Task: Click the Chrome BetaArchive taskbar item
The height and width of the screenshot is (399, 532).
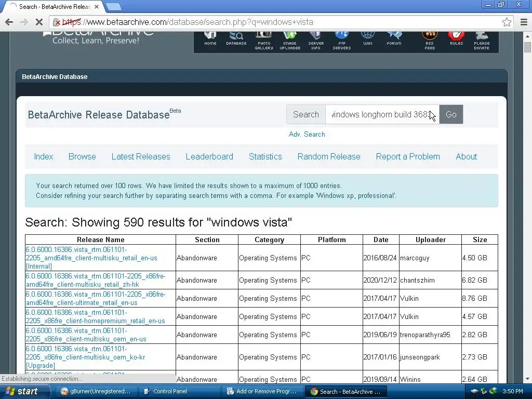Action: [x=345, y=391]
